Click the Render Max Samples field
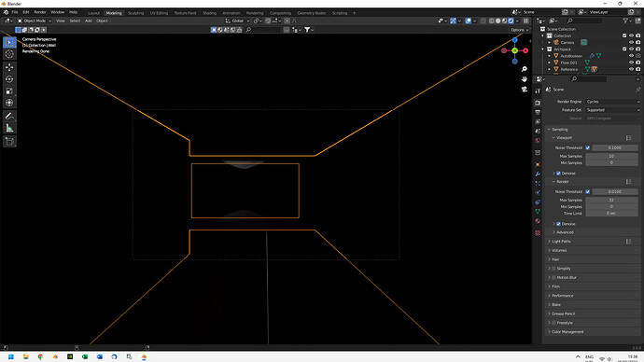The height and width of the screenshot is (362, 644). (x=611, y=200)
